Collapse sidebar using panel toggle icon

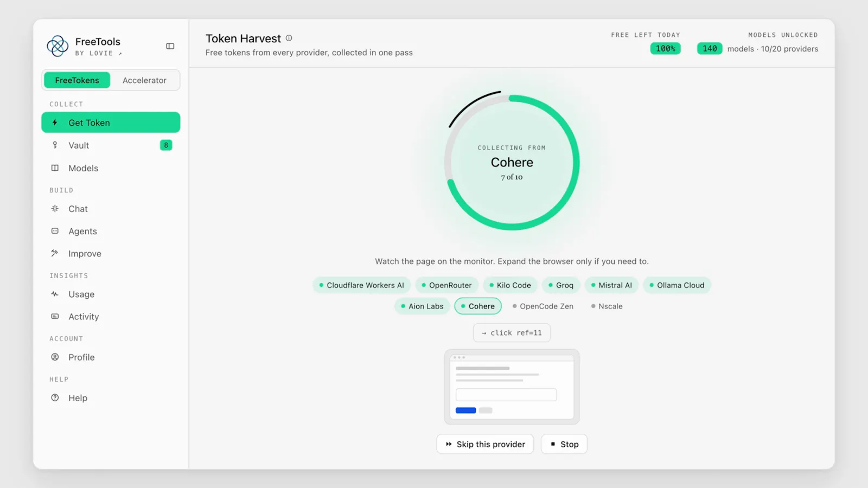pos(170,46)
